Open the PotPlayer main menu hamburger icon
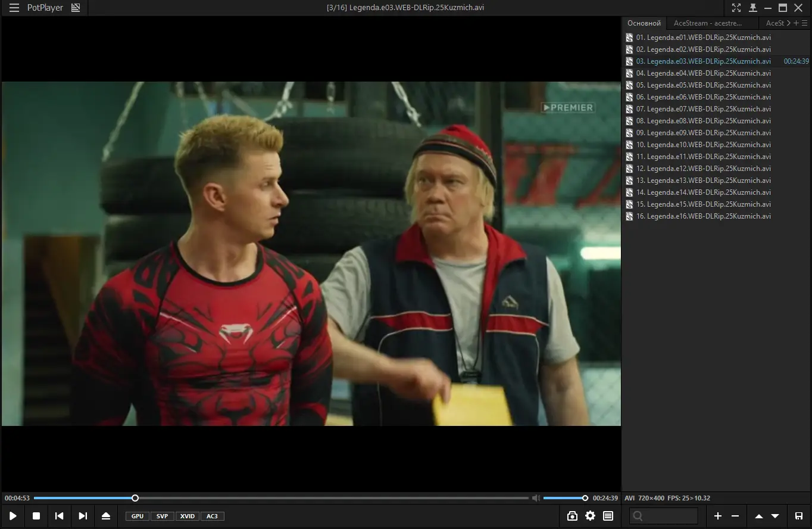The height and width of the screenshot is (529, 812). [x=14, y=8]
